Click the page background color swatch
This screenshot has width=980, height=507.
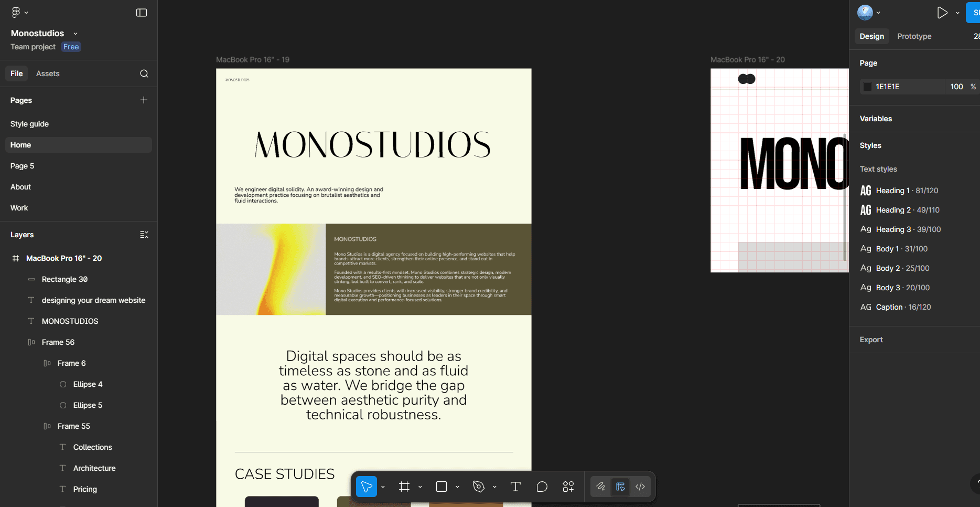[x=868, y=87]
